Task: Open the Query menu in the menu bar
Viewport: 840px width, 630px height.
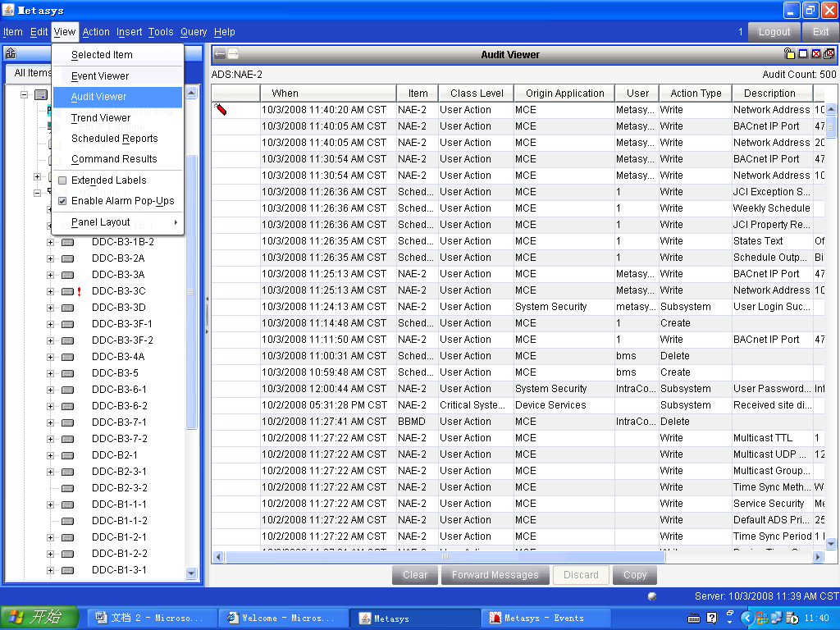Action: (x=194, y=32)
